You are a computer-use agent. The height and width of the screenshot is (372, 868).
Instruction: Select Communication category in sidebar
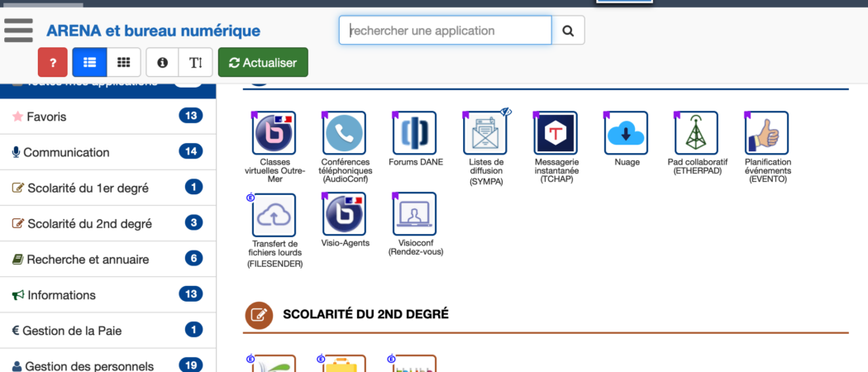[x=107, y=152]
